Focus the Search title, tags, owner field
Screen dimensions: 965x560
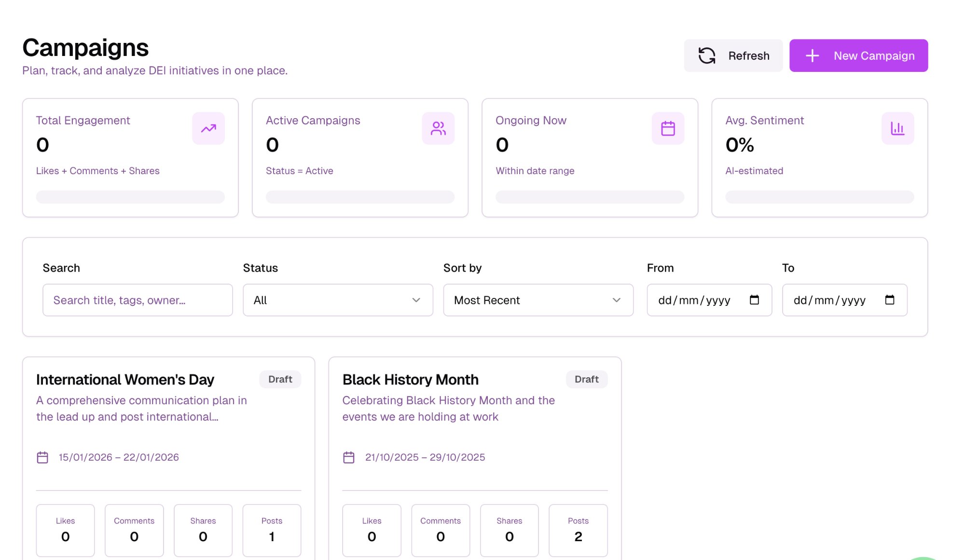pos(138,300)
